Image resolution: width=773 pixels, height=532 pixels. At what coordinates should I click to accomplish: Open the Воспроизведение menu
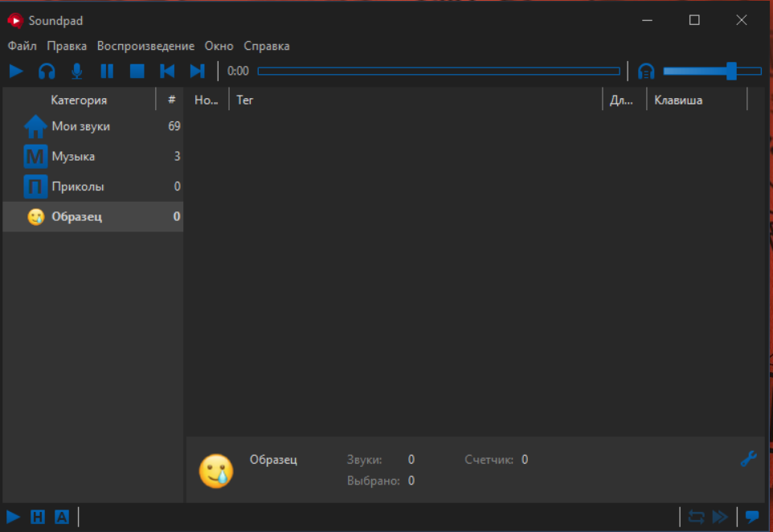[145, 46]
